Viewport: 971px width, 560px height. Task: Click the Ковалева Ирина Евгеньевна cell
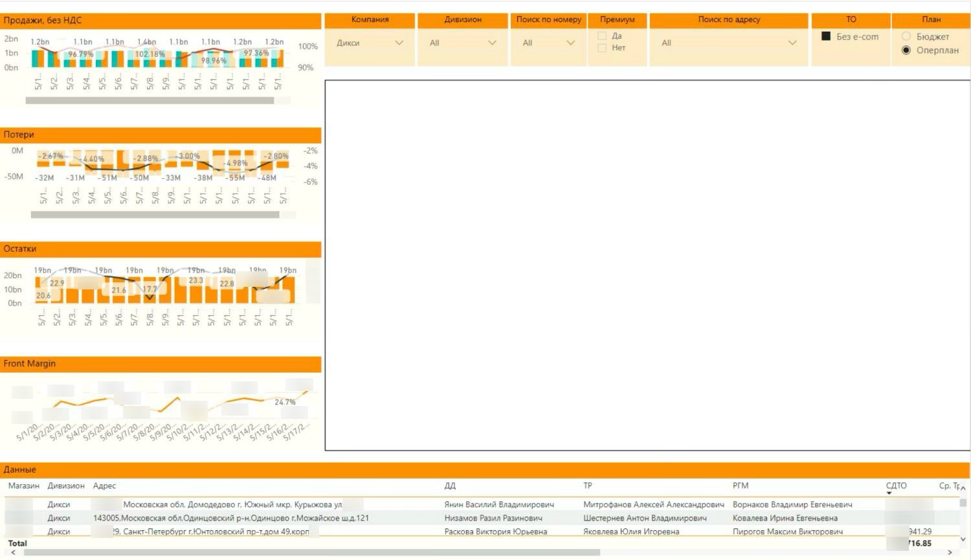(x=785, y=518)
